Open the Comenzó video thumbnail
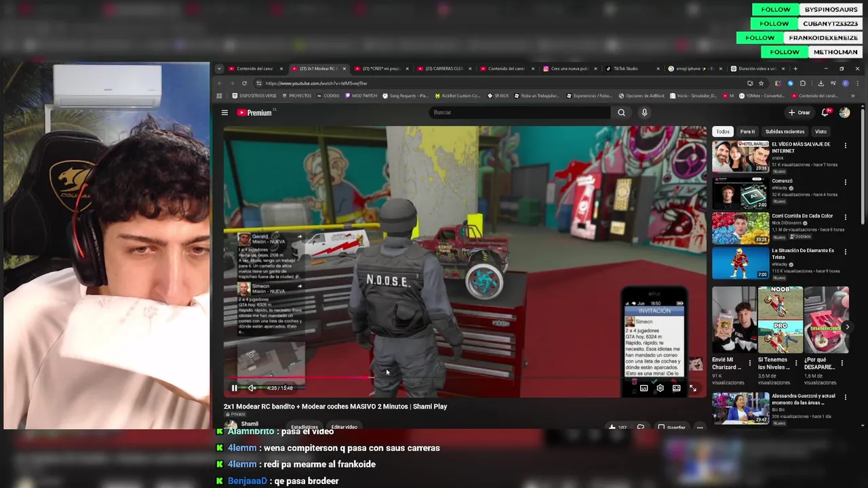 click(741, 192)
